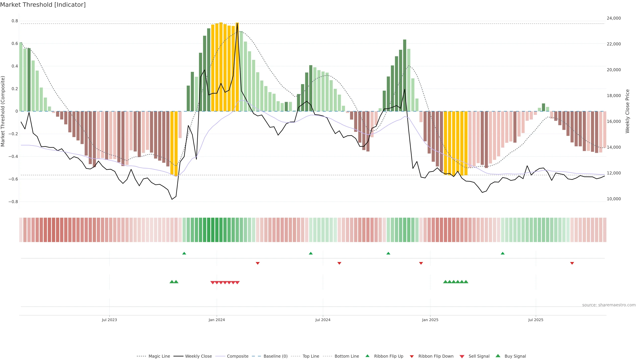Click the Buy Signal legend marker icon

tap(498, 356)
